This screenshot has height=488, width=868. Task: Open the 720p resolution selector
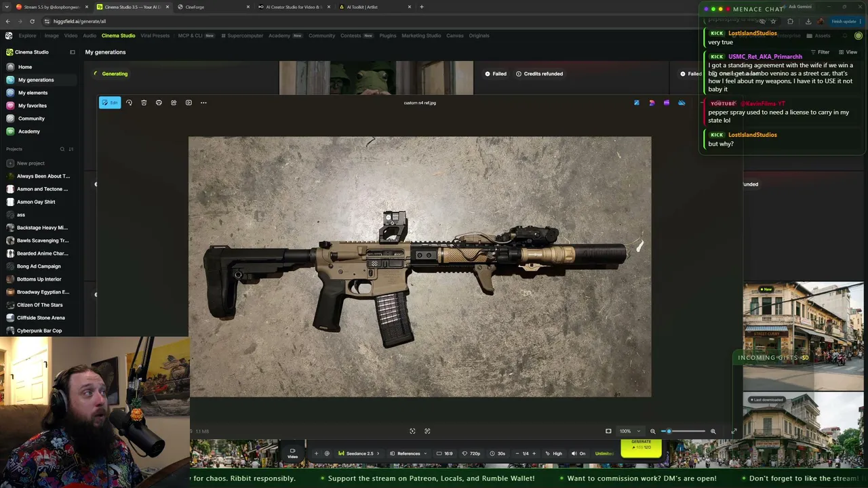[471, 453]
